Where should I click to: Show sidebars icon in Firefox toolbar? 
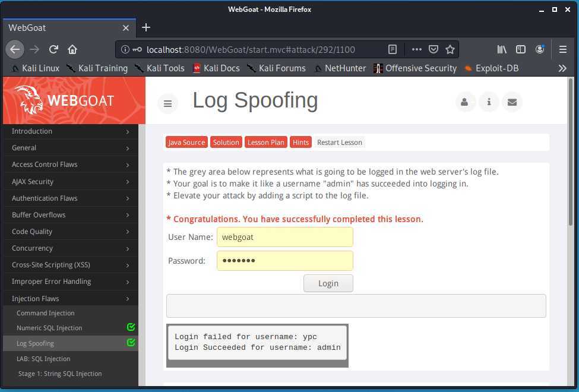coord(521,49)
